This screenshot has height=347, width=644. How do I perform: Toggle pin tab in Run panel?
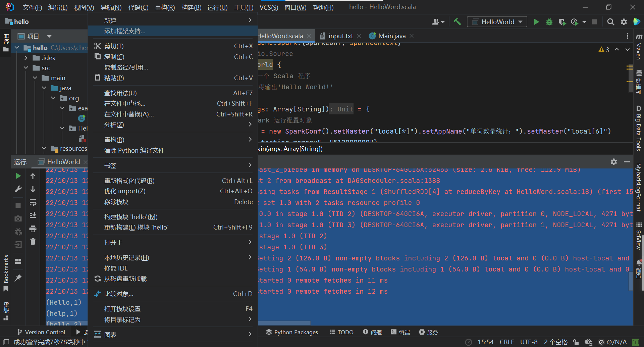coord(18,278)
